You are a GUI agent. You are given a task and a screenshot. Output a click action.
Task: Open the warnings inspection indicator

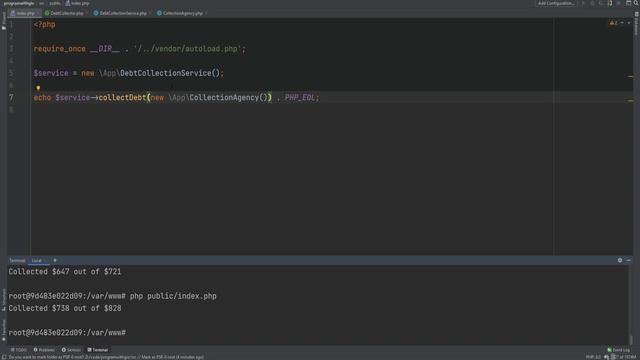coord(613,23)
